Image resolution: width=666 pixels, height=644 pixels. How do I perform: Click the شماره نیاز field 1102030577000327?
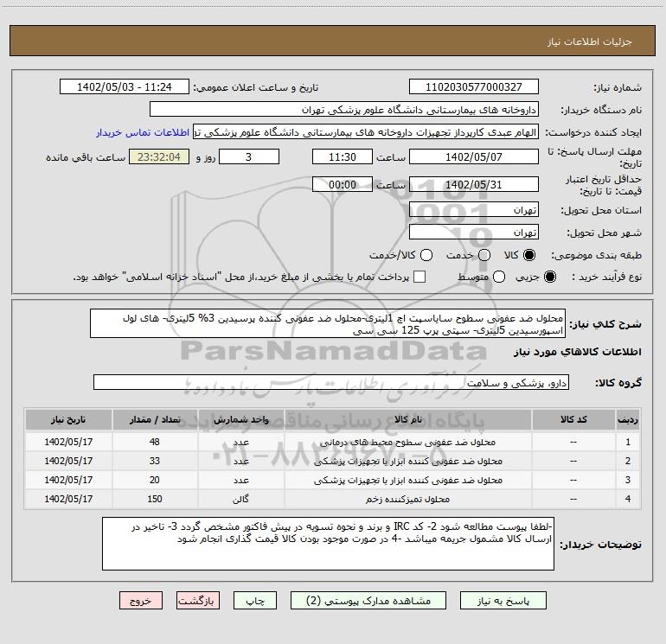[x=474, y=86]
